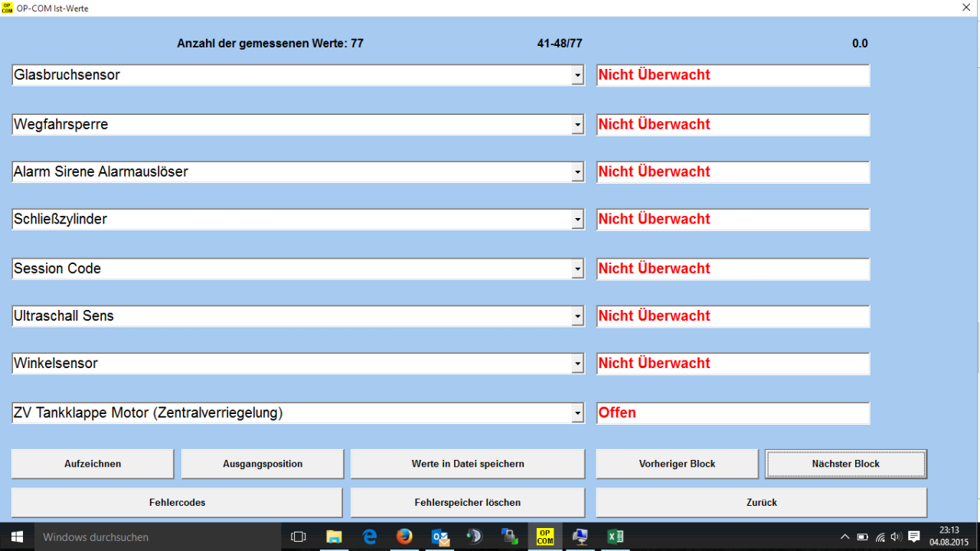The height and width of the screenshot is (551, 980).
Task: Open Outlook from the taskbar
Action: 440,536
